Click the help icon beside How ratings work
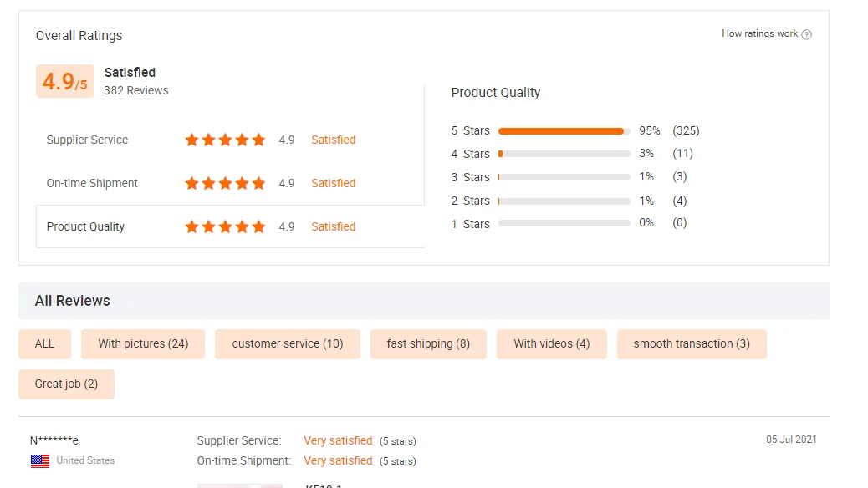Image resolution: width=868 pixels, height=488 pixels. pos(807,34)
